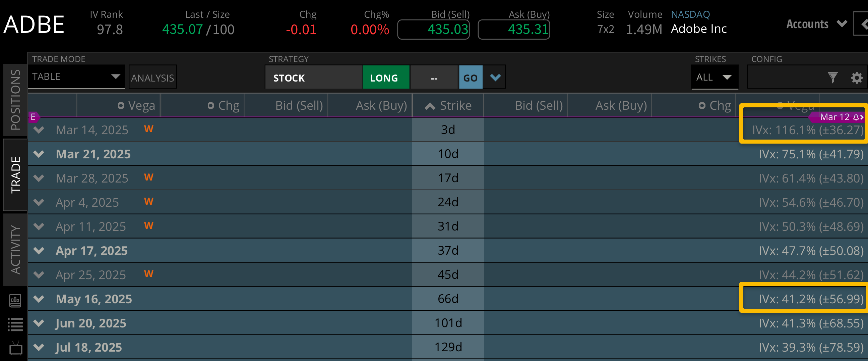This screenshot has width=868, height=361.
Task: Expand the May 16, 2025 expiration row
Action: tap(39, 299)
